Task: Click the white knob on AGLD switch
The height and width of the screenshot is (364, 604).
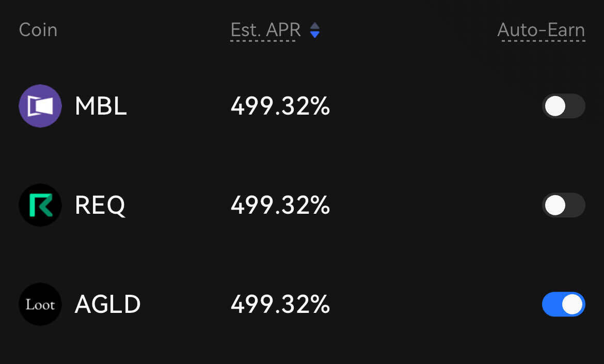Action: pos(572,304)
